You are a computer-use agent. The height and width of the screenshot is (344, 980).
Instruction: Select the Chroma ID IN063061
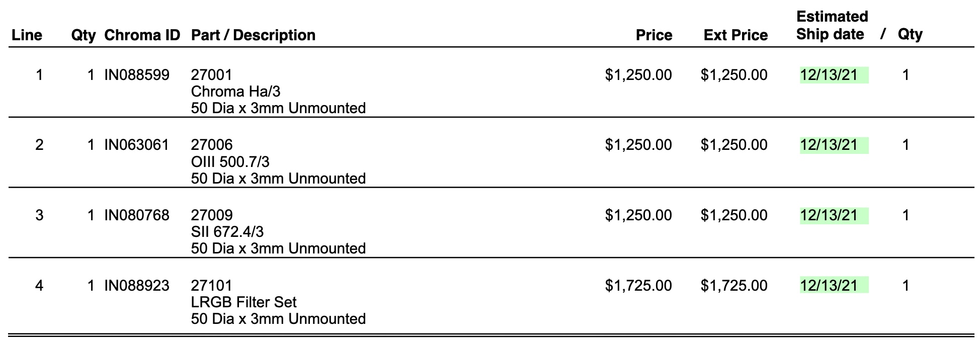pos(136,145)
